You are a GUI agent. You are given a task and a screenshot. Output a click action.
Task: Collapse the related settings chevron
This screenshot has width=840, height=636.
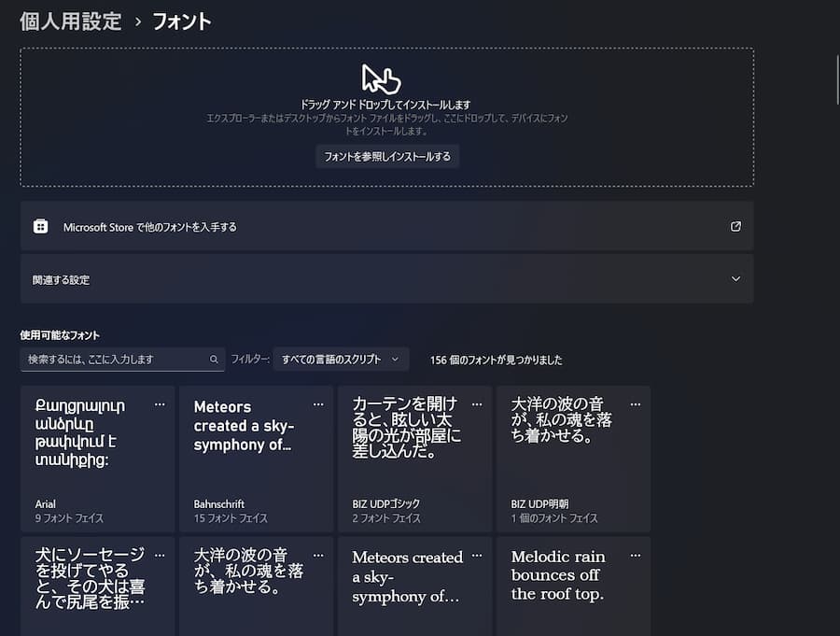tap(734, 278)
